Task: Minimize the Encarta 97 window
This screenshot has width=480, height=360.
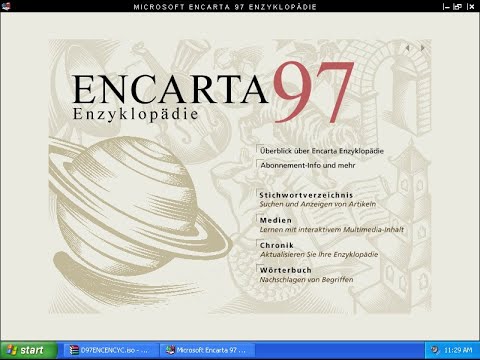Action: click(446, 6)
